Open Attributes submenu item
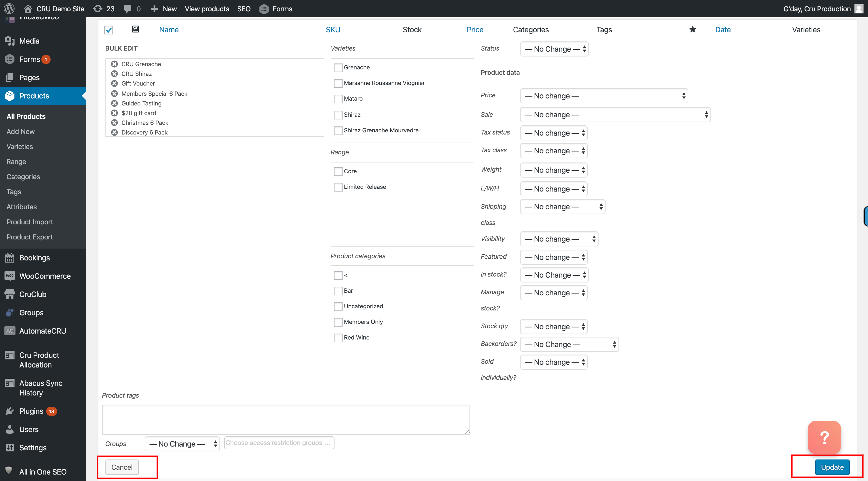Viewport: 868px width, 481px height. 22,207
